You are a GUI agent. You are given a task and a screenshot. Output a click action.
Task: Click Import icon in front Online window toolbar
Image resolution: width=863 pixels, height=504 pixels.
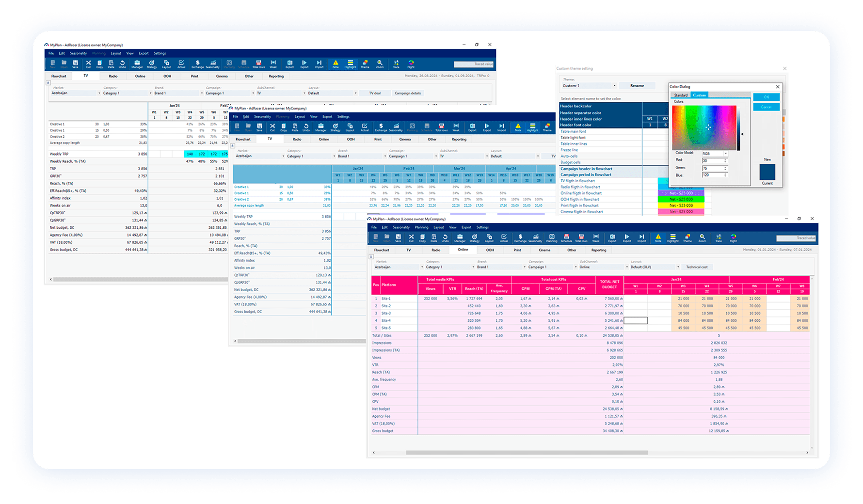[x=641, y=237]
